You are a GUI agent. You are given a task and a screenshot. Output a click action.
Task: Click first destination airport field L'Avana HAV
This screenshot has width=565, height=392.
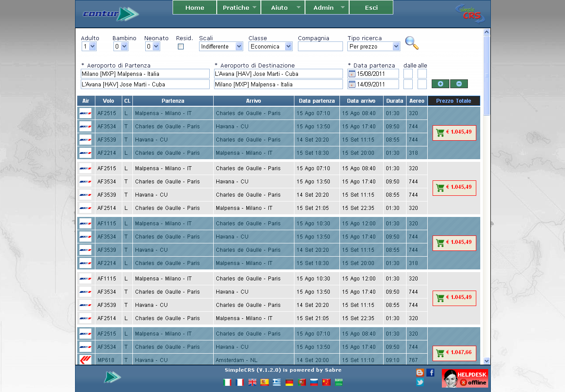pyautogui.click(x=279, y=74)
